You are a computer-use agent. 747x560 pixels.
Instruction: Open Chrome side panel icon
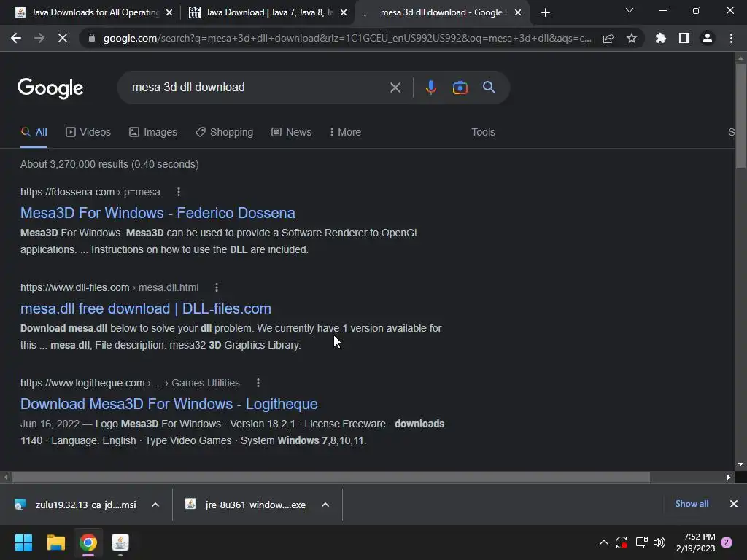click(684, 38)
